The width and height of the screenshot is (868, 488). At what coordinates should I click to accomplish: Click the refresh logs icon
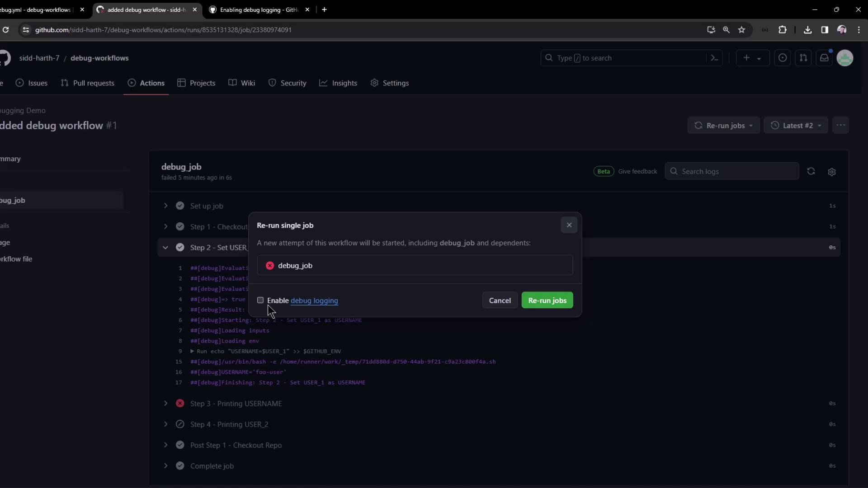coord(811,171)
